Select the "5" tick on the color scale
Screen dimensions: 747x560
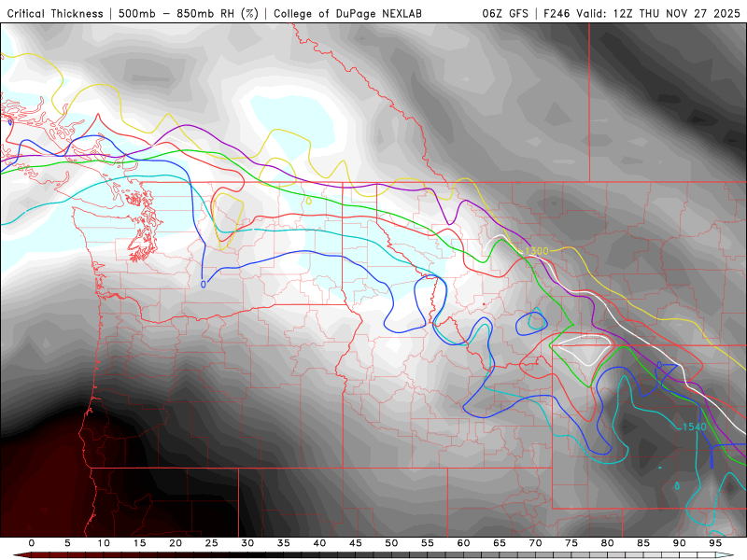click(67, 543)
